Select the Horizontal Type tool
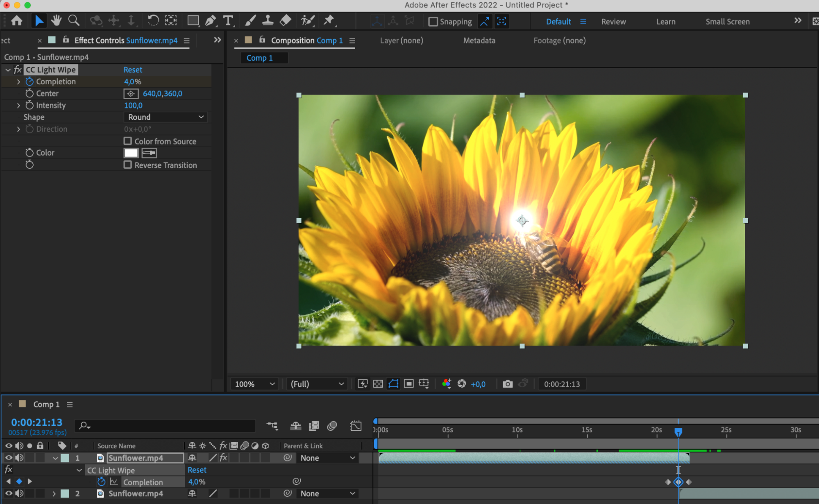The width and height of the screenshot is (819, 504). (228, 20)
